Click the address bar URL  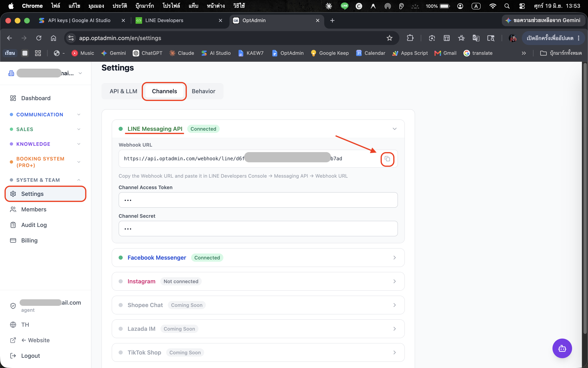(x=120, y=38)
